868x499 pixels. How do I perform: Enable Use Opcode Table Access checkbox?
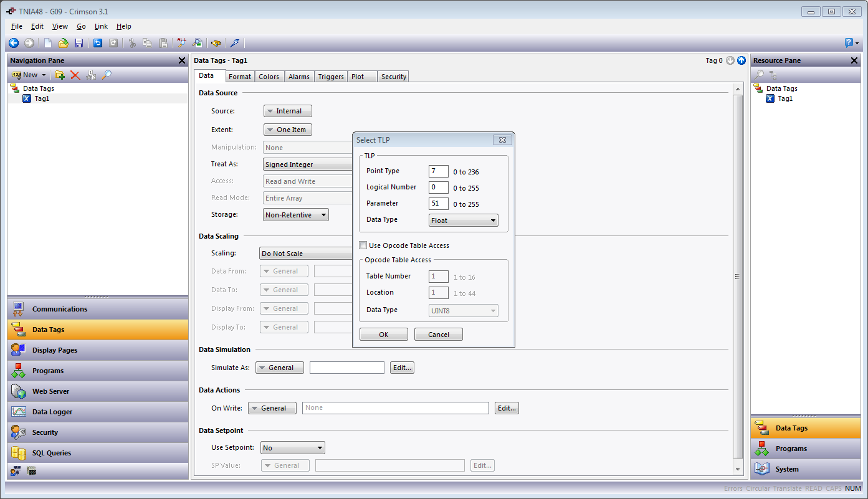[363, 245]
